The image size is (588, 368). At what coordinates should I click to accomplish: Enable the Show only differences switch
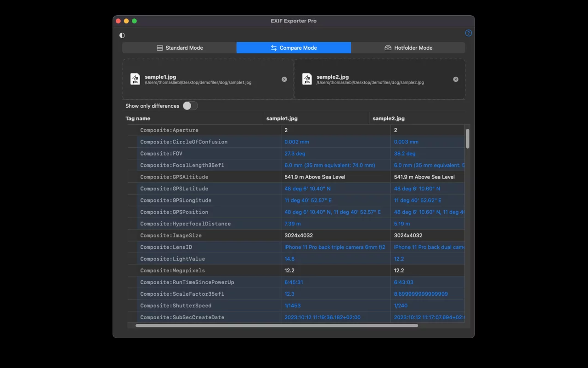[x=190, y=106]
